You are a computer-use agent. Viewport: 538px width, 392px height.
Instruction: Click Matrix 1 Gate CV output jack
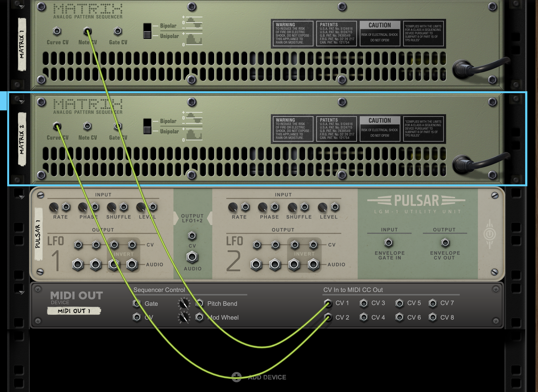(x=118, y=31)
